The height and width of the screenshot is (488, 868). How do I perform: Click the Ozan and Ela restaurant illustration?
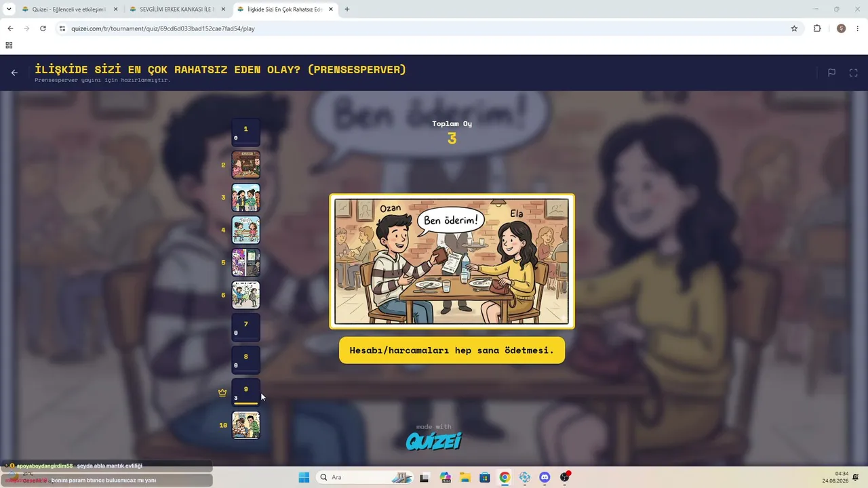point(452,262)
